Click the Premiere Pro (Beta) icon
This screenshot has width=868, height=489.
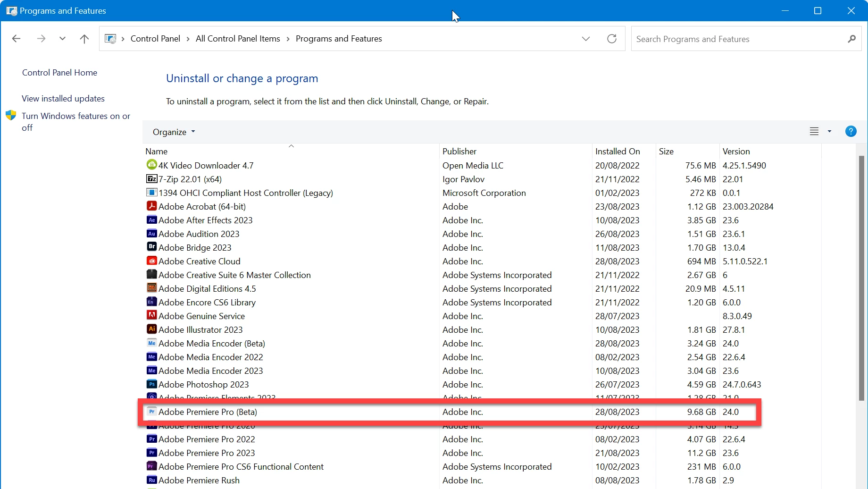[x=151, y=411]
